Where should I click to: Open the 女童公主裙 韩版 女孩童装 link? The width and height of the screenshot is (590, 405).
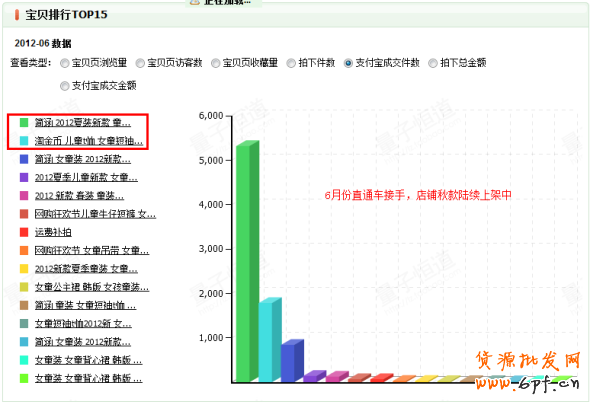point(92,287)
